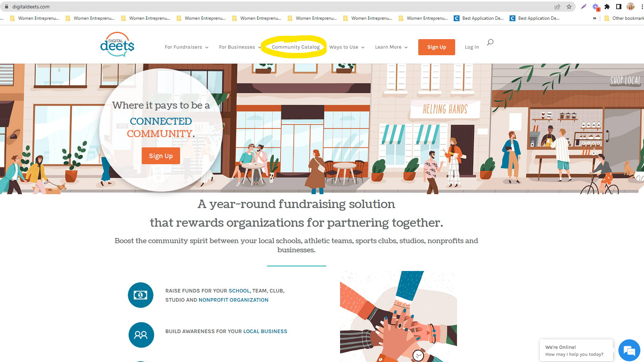Click orange Sign Up button in header
This screenshot has width=644, height=362.
coord(437,47)
